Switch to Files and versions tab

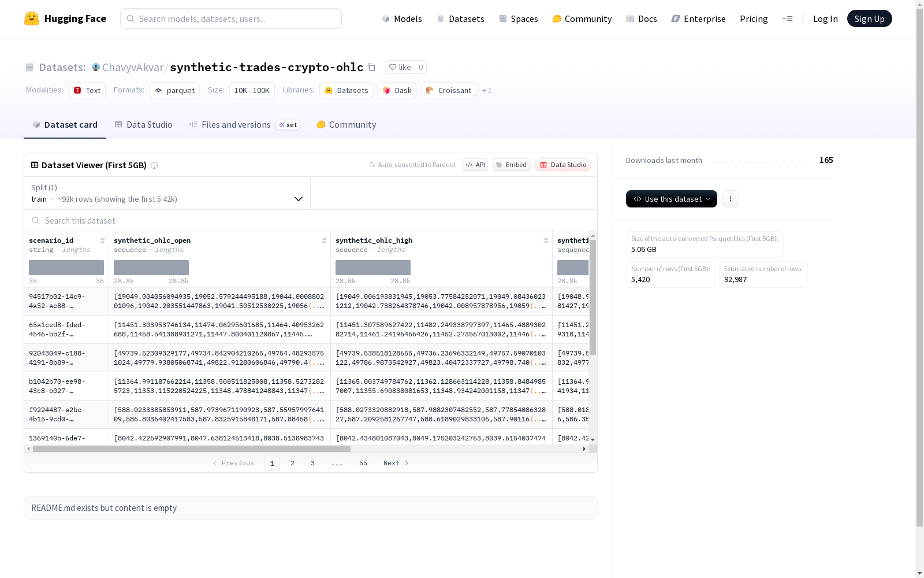click(x=244, y=124)
